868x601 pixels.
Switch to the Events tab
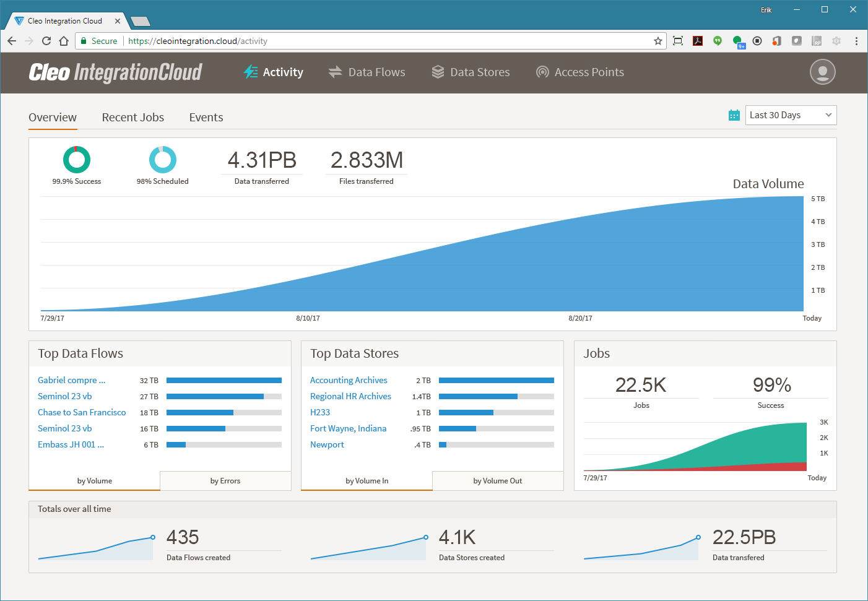coord(206,118)
